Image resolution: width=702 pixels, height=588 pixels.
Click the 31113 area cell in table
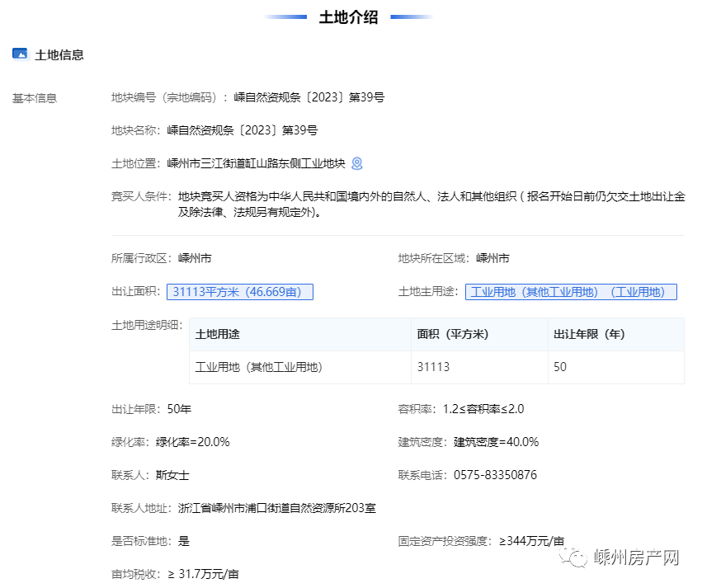pyautogui.click(x=433, y=367)
